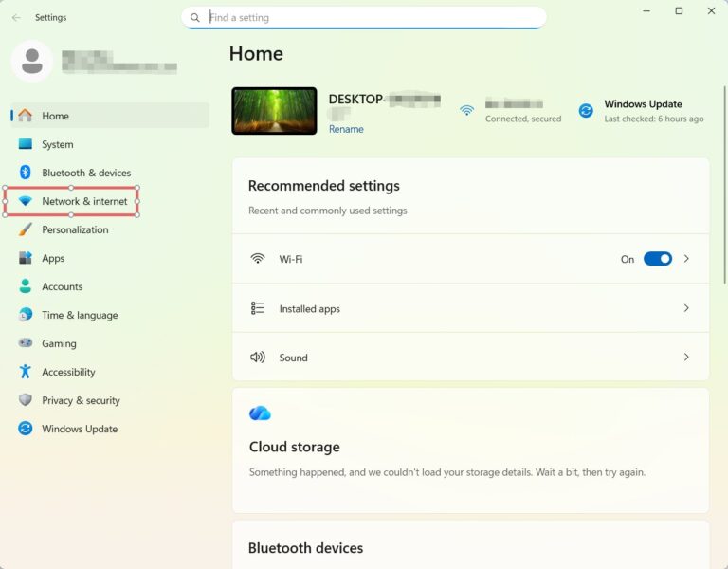
Task: Select Network & internet label
Action: (84, 201)
